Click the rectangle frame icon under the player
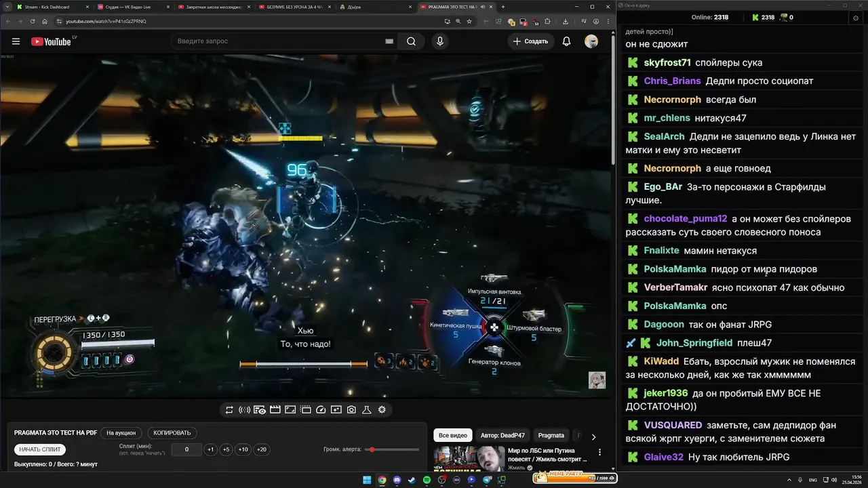Image resolution: width=868 pixels, height=488 pixels. click(x=290, y=409)
